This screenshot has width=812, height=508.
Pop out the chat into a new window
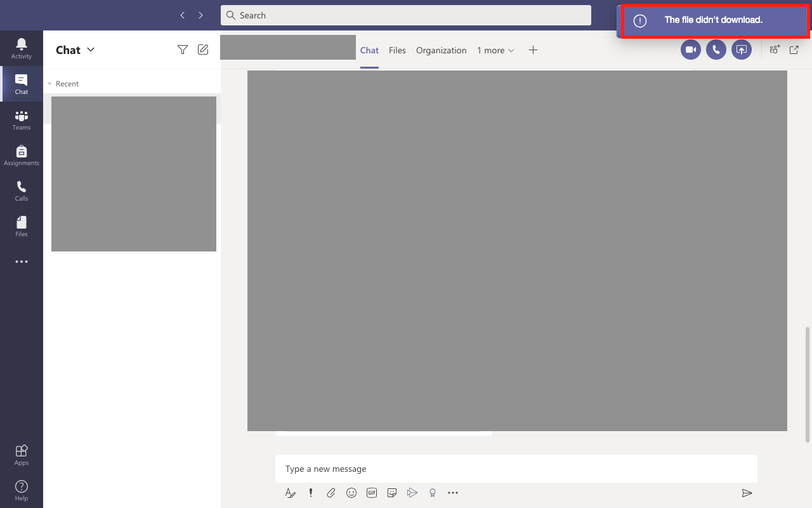(794, 50)
